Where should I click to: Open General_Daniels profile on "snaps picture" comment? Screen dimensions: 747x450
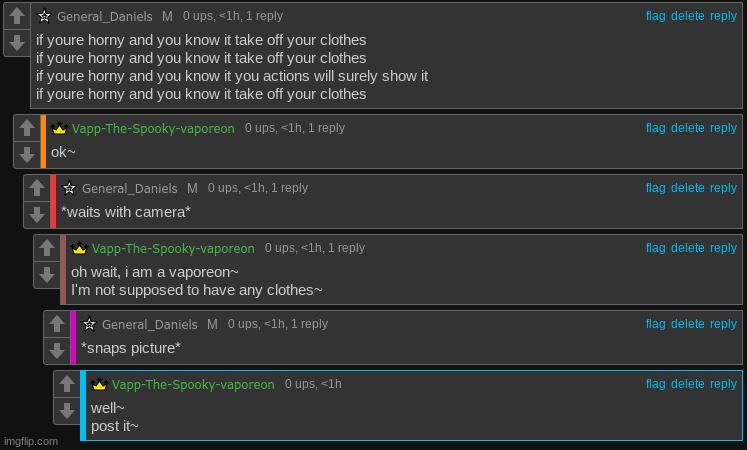click(x=150, y=324)
